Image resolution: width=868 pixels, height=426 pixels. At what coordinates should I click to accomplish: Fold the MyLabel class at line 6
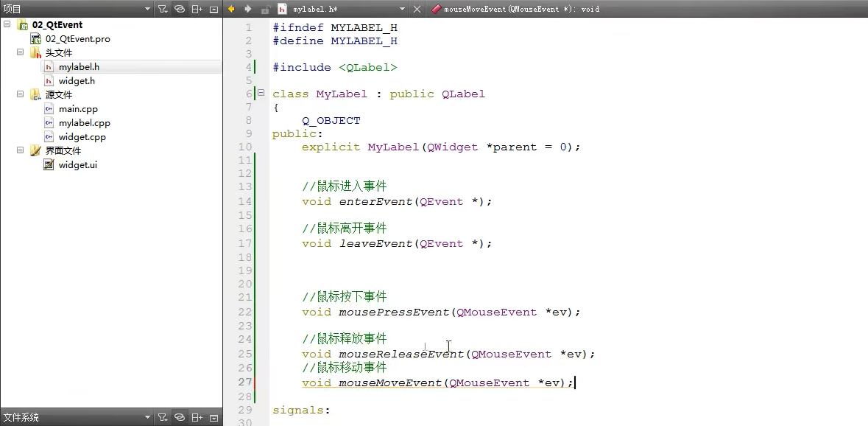tap(261, 94)
